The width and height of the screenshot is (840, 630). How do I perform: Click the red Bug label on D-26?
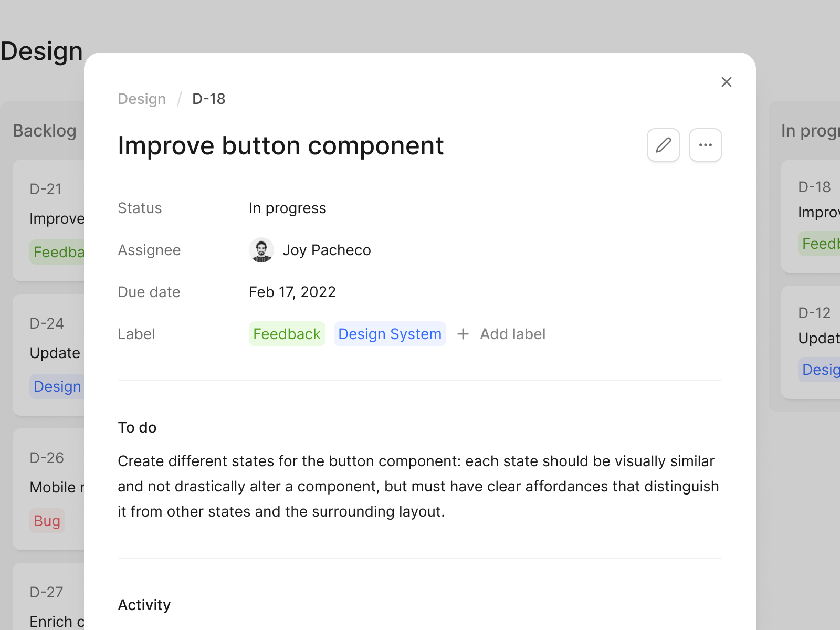coord(47,521)
